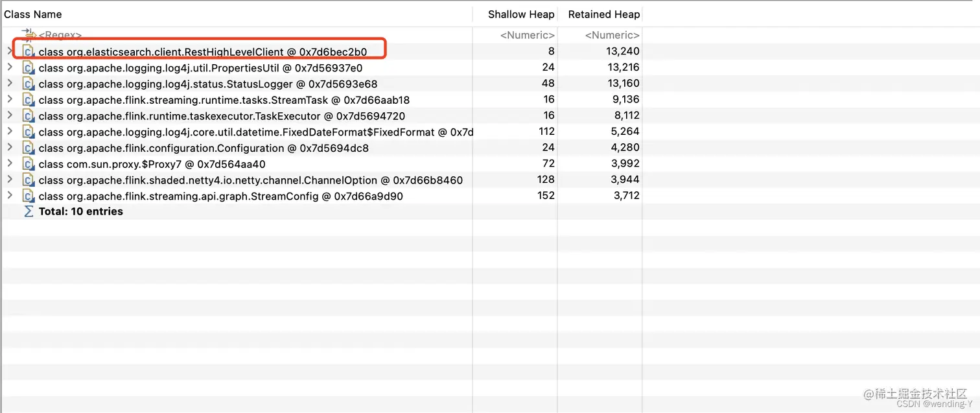Viewport: 980px width, 413px height.
Task: Sort by the Shallow Heap column header
Action: click(521, 14)
